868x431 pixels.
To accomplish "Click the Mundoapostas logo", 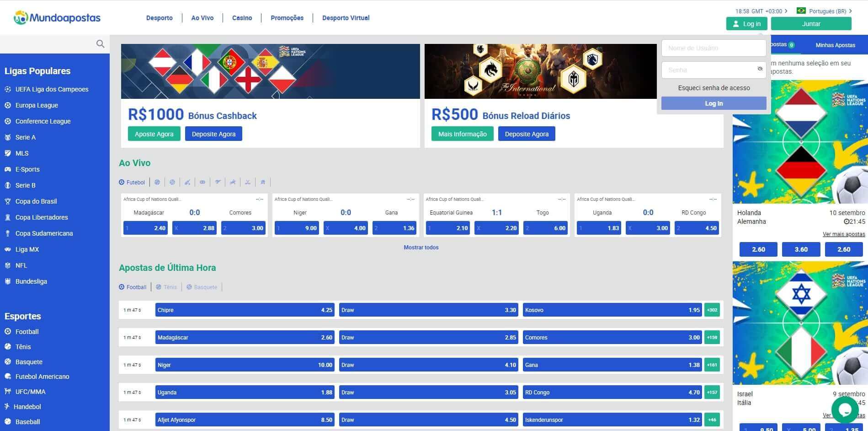I will 55,17.
